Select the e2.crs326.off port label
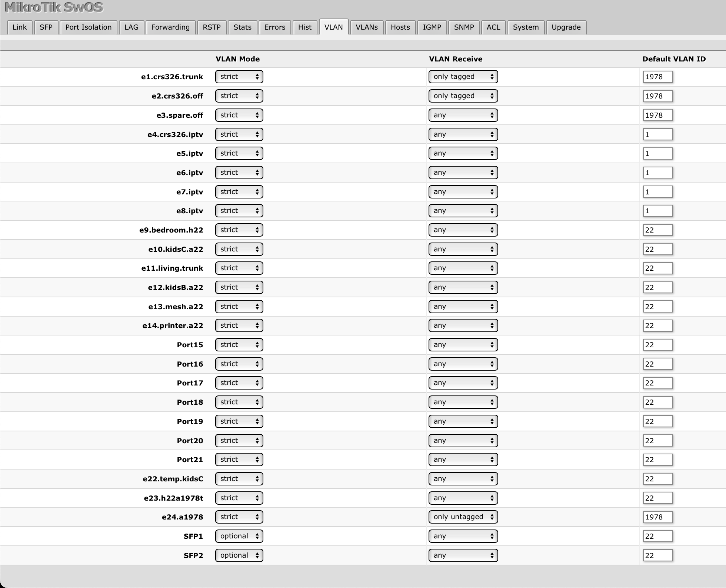726x588 pixels. coord(177,96)
